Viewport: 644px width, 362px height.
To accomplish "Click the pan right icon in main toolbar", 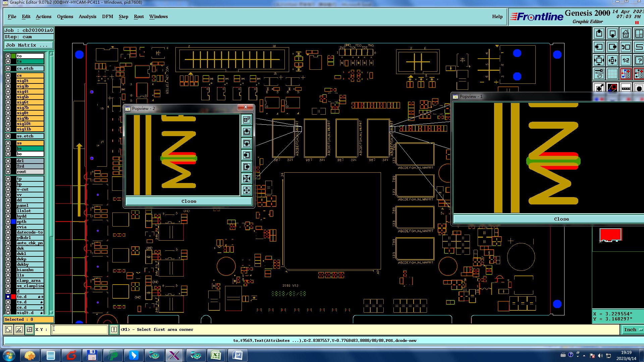I will pos(612,47).
